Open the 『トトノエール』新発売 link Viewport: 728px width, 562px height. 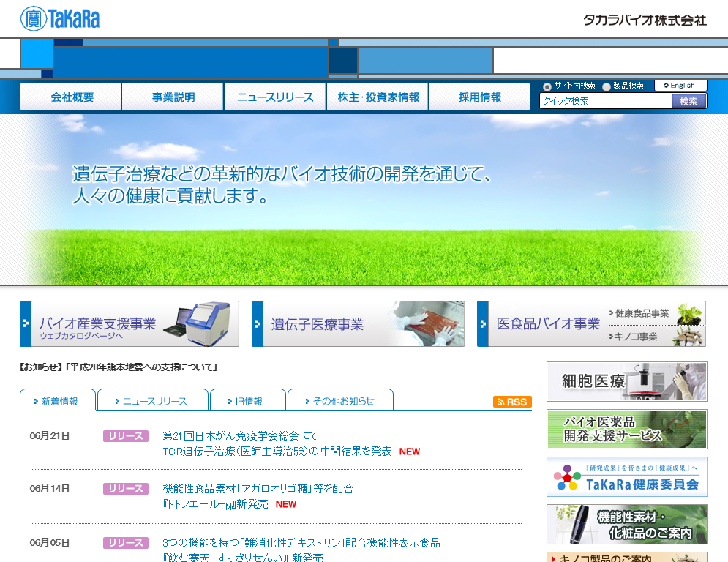tap(215, 504)
